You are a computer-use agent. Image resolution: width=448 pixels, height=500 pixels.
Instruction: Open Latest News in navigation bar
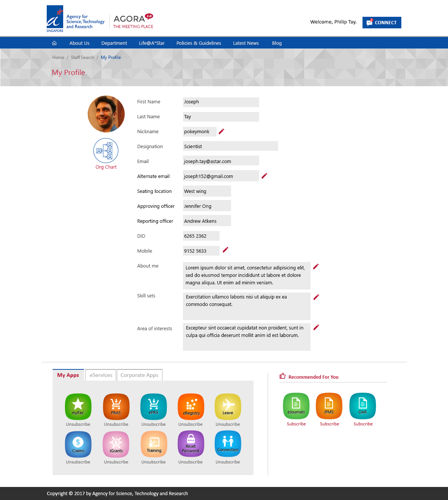tap(246, 43)
